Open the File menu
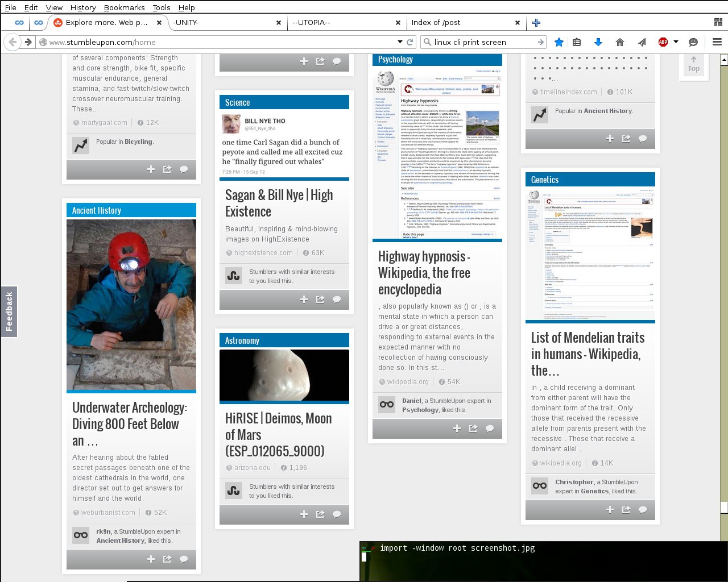 (x=10, y=7)
